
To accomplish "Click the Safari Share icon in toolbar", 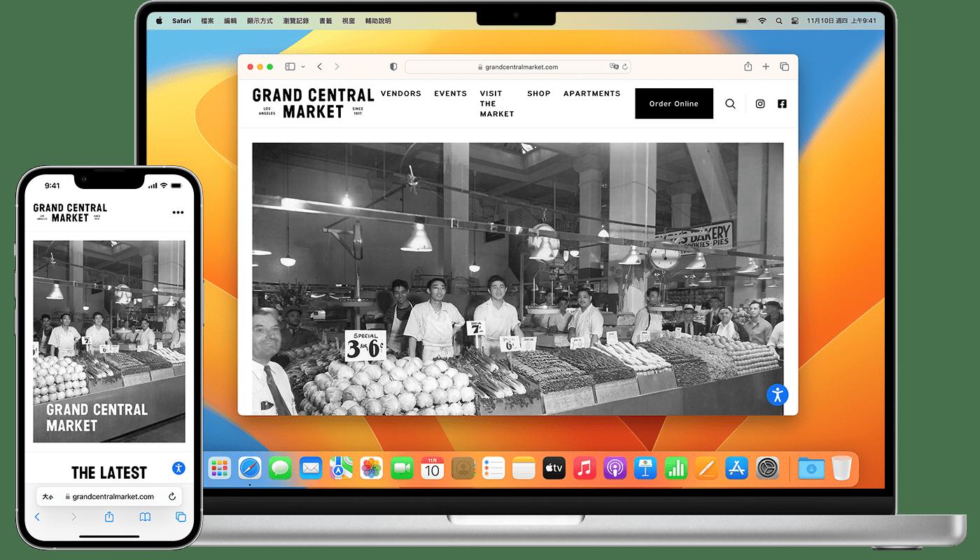I will pos(748,66).
